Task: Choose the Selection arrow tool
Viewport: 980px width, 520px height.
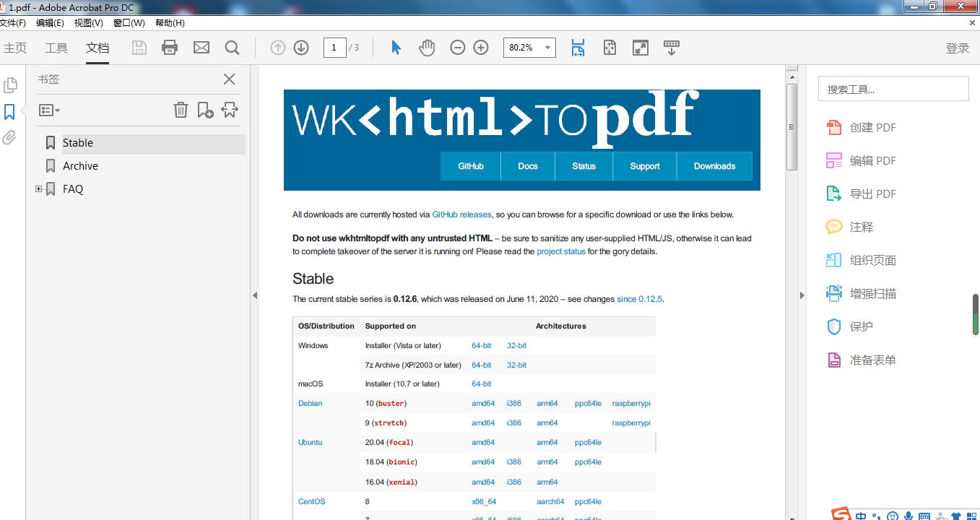Action: (396, 48)
